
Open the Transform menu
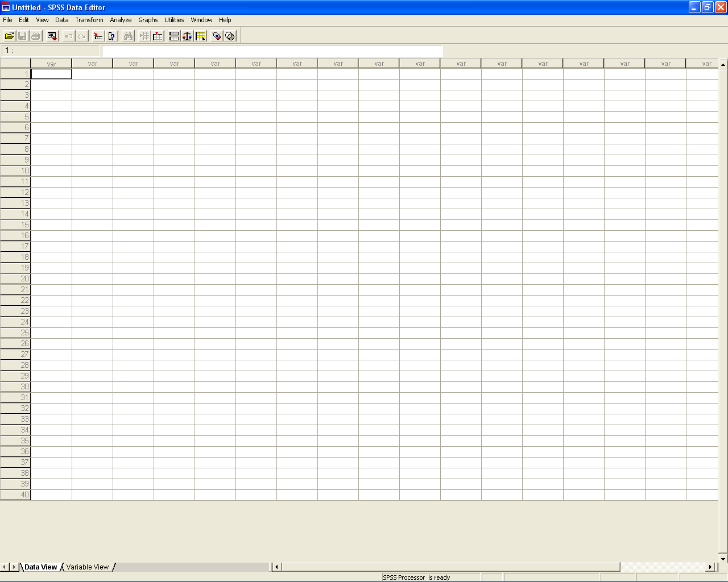(x=89, y=20)
